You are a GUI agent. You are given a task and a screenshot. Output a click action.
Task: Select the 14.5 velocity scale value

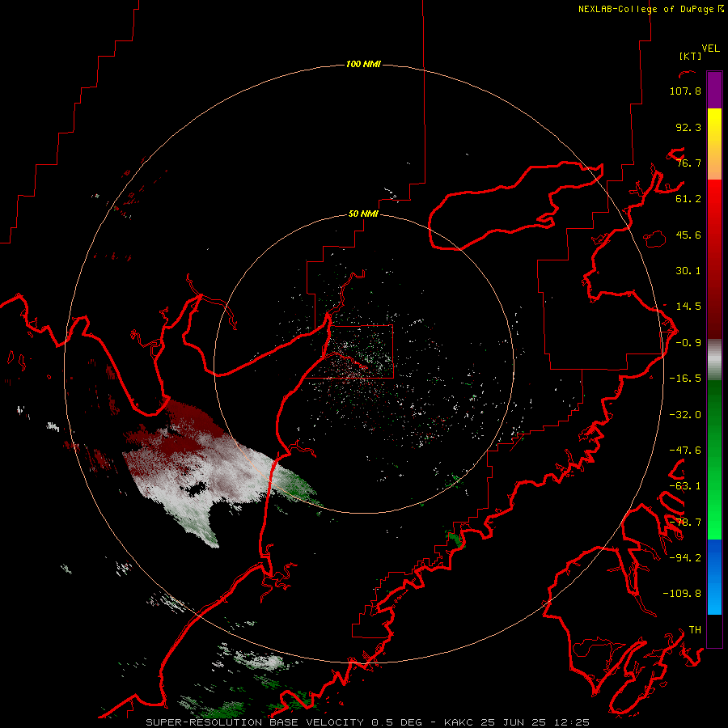point(688,307)
